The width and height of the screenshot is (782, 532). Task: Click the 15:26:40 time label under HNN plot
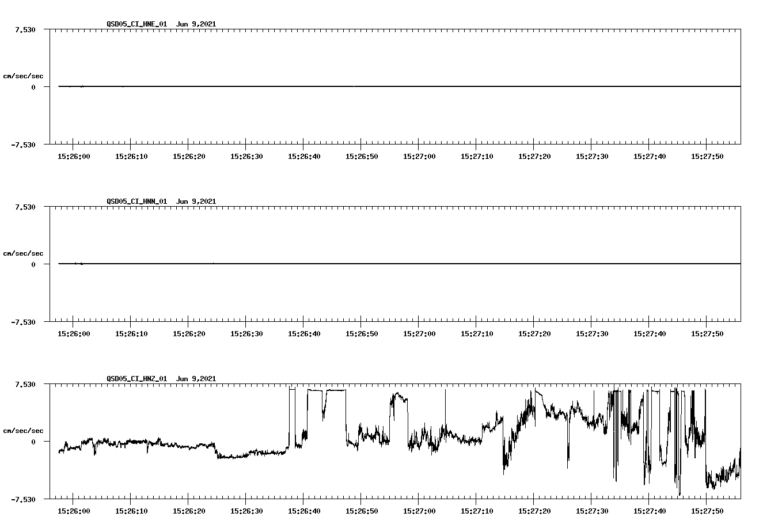pos(304,333)
